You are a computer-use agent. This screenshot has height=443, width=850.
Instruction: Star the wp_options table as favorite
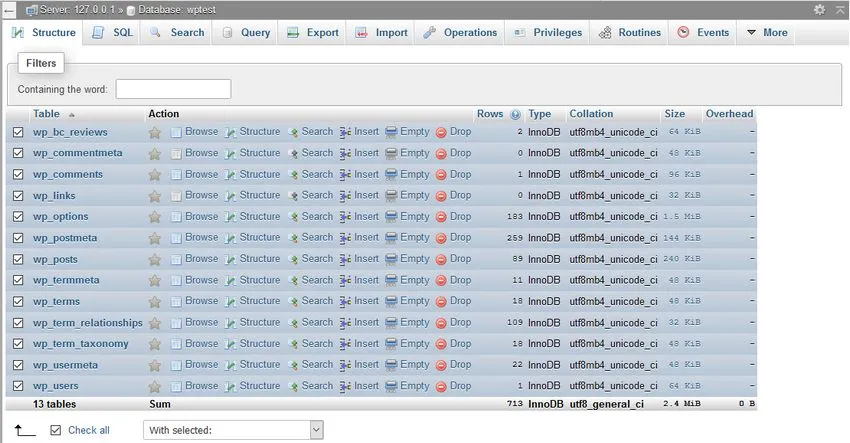tap(154, 217)
